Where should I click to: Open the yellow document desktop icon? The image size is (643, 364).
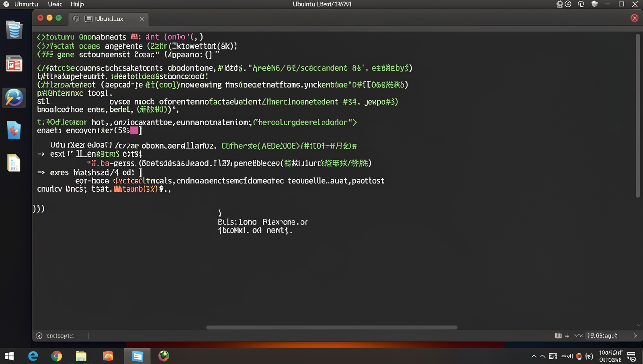14,163
